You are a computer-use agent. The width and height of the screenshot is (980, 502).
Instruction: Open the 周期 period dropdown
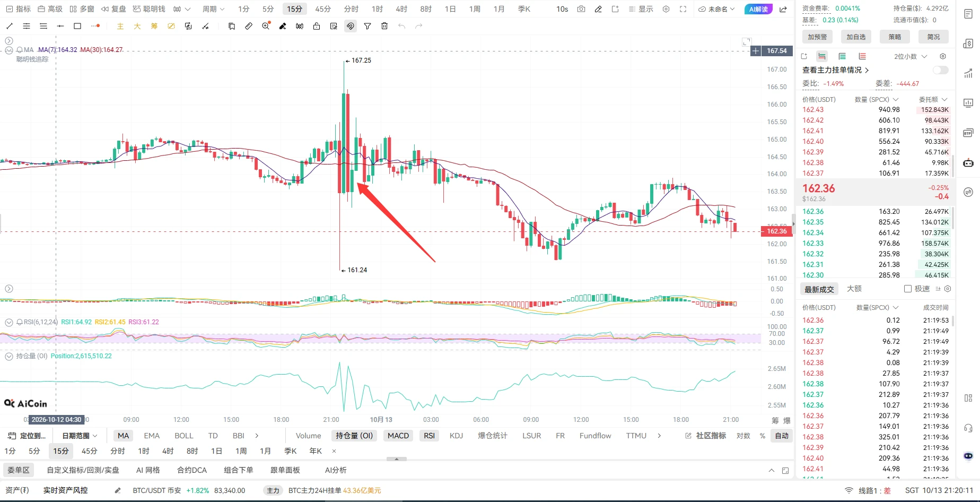214,9
